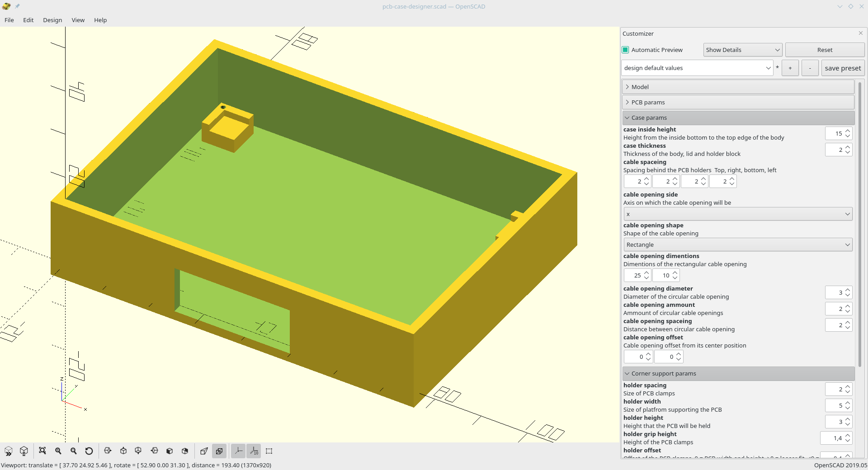Open the View menu
The width and height of the screenshot is (868, 470).
point(78,20)
